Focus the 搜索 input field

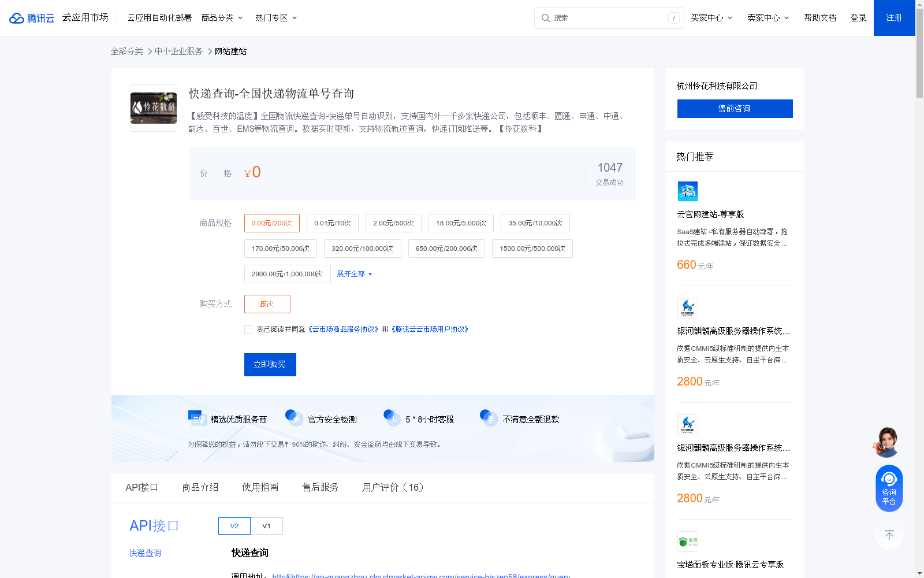click(609, 18)
